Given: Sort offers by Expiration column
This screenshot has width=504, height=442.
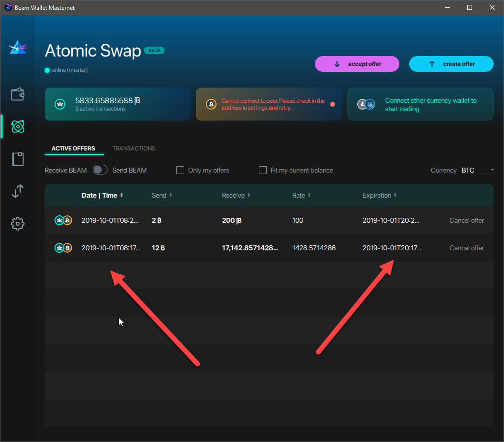Looking at the screenshot, I should point(379,195).
